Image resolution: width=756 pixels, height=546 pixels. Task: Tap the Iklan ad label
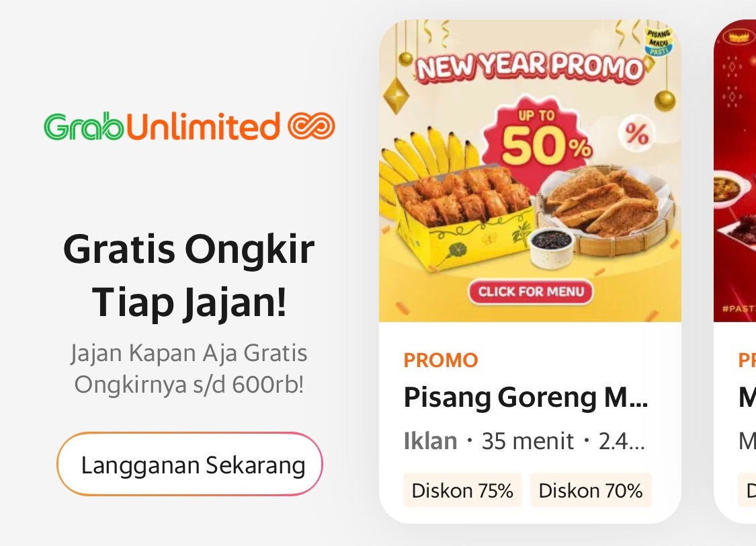click(x=430, y=441)
